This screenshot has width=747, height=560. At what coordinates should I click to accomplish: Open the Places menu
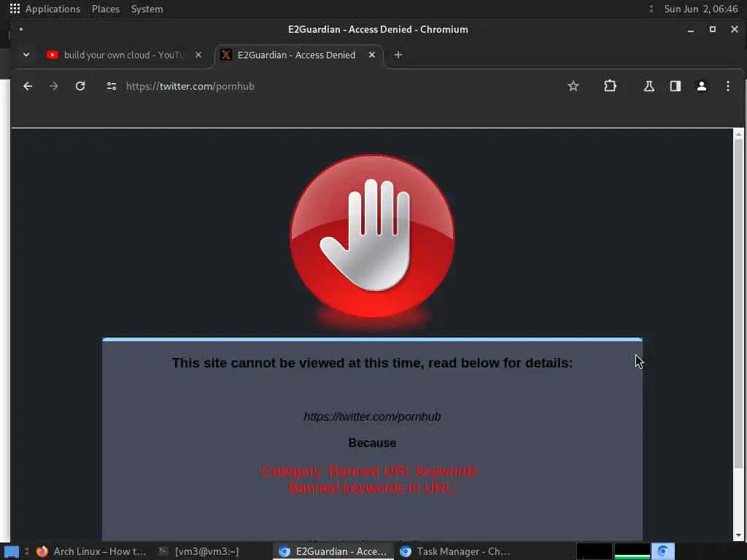click(106, 9)
